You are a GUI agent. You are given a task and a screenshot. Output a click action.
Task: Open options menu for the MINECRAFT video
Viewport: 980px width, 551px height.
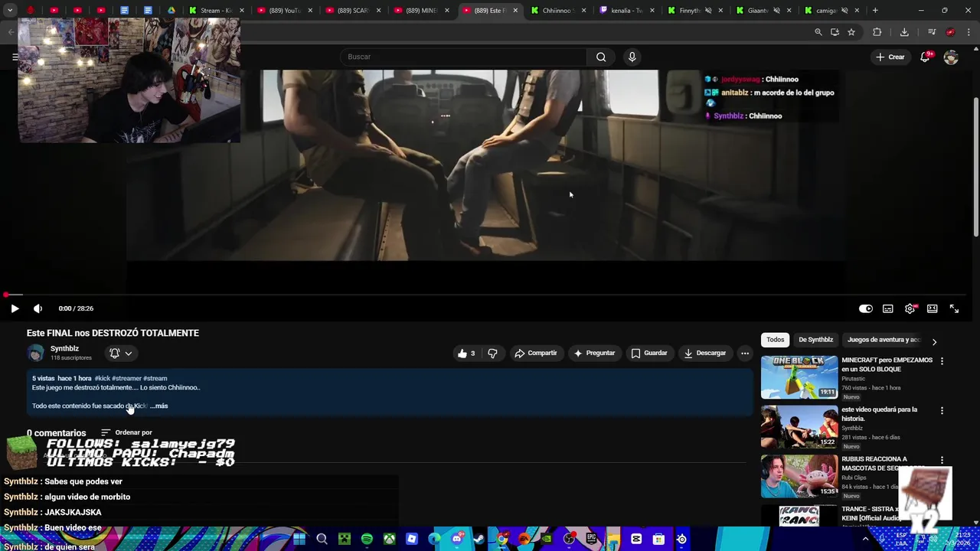[942, 361]
